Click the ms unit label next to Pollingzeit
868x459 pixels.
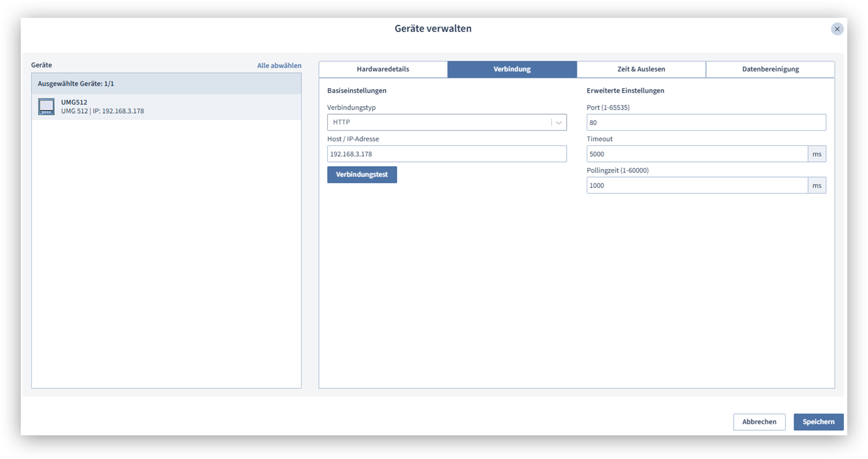817,185
